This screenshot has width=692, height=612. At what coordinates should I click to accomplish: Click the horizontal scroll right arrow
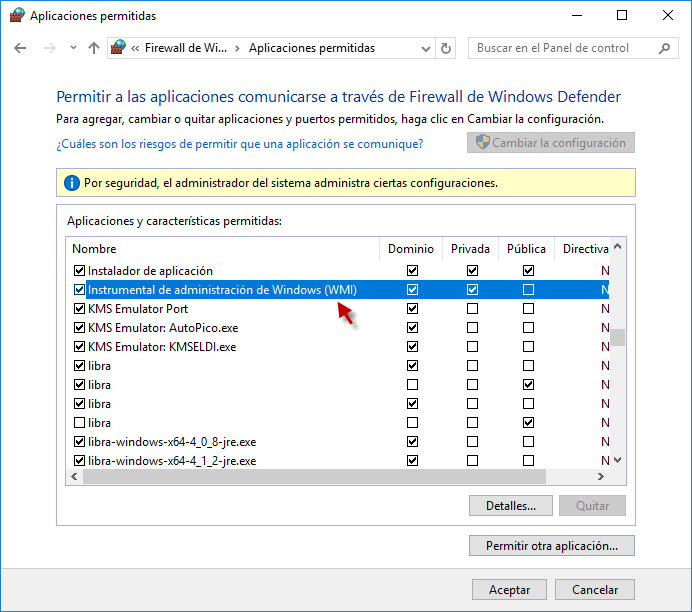coord(601,477)
